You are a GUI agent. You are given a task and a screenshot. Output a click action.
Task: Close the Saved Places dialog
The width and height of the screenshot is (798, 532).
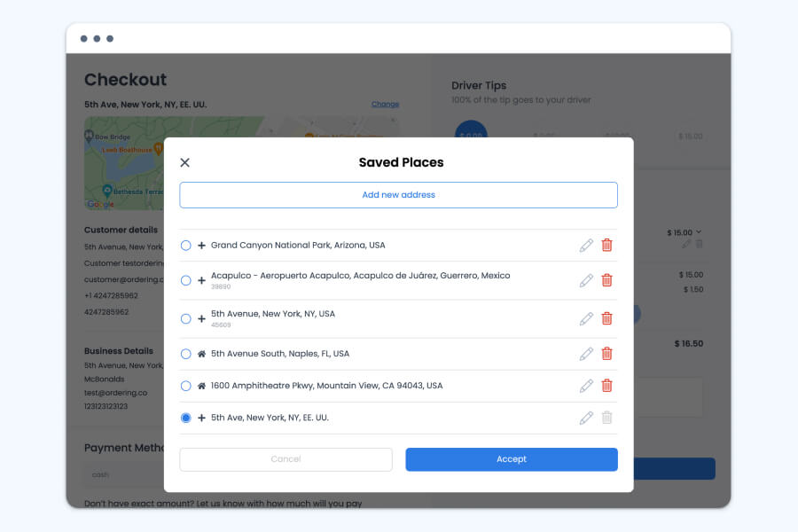click(184, 162)
